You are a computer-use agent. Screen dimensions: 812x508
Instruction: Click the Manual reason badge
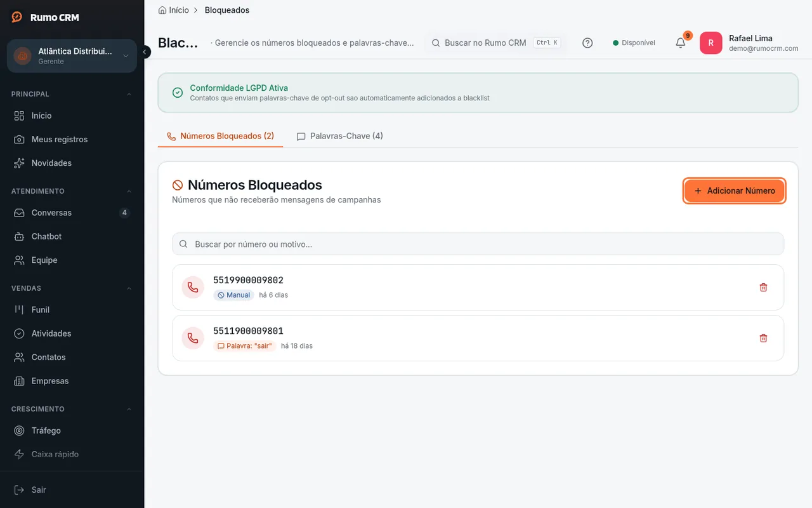click(233, 295)
